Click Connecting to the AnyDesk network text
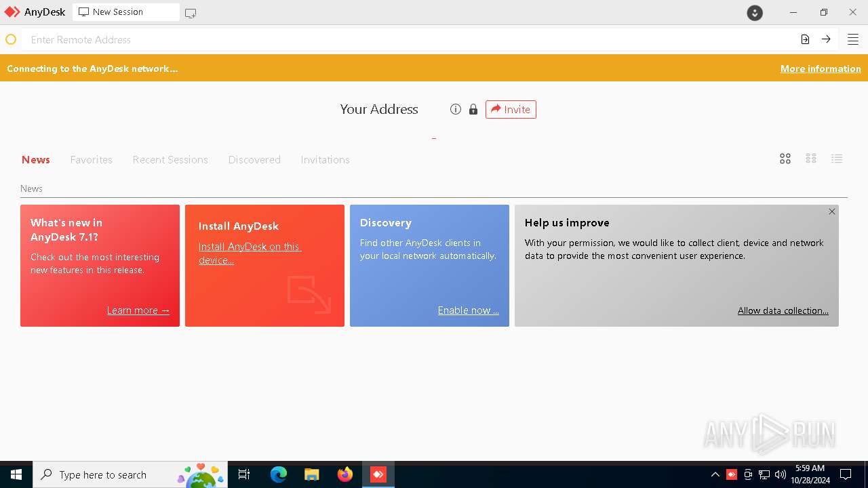Image resolution: width=868 pixels, height=488 pixels. coord(92,68)
